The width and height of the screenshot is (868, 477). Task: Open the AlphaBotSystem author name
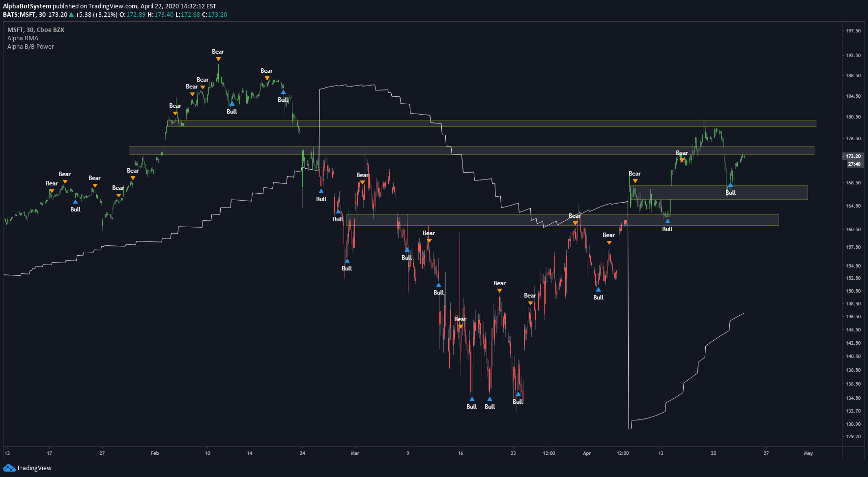tap(27, 6)
